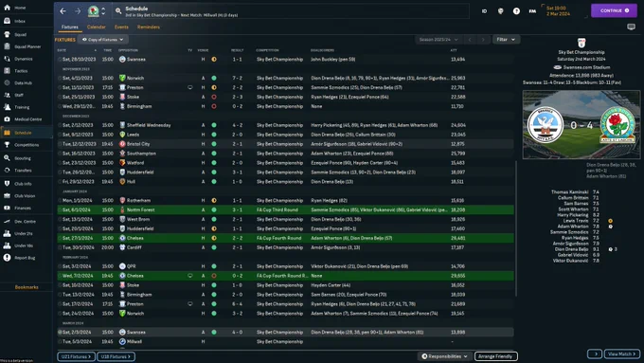Click the Swansea vs Blackburn match preview image

581,124
